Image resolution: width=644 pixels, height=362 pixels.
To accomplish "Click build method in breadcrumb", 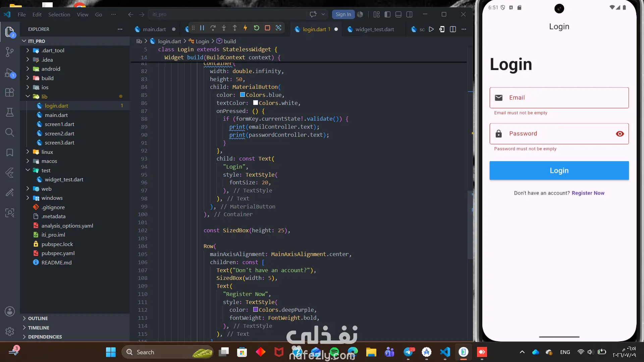I will (230, 41).
